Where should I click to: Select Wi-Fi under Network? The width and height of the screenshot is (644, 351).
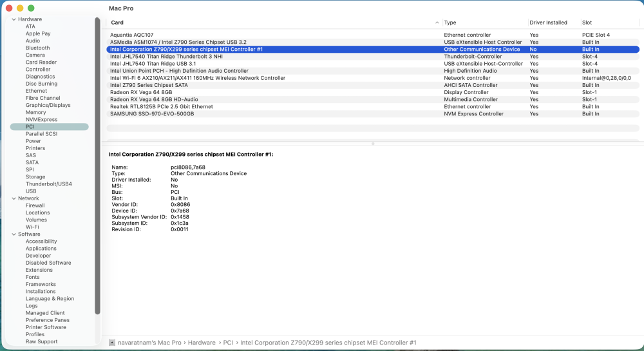pos(32,227)
